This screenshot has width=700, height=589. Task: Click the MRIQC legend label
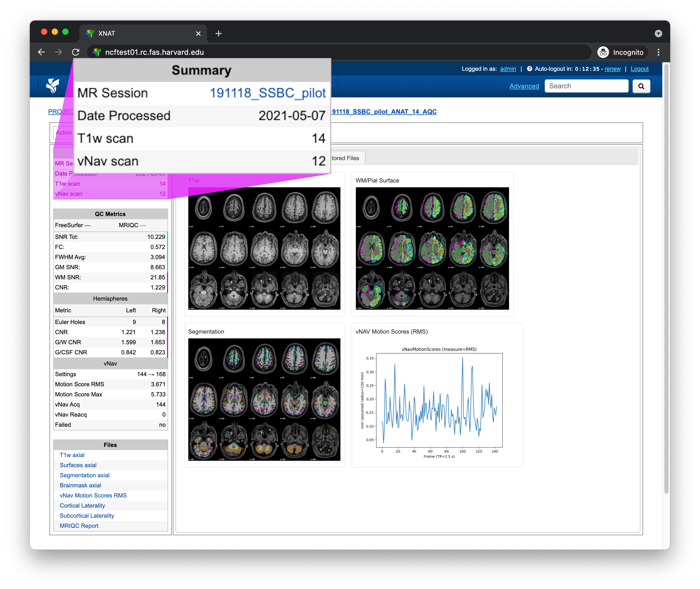click(128, 225)
